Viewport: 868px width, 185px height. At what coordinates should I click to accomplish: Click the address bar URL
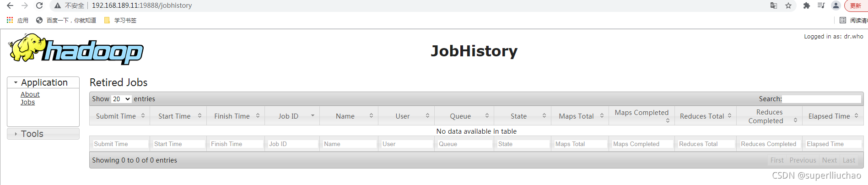point(142,5)
